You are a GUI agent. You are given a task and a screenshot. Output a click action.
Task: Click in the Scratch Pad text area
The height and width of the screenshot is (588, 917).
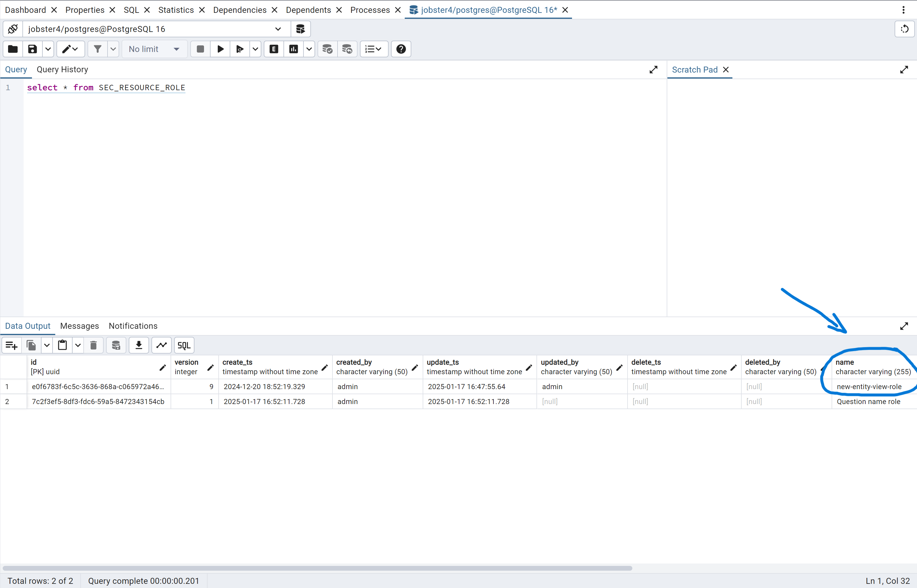pyautogui.click(x=792, y=197)
